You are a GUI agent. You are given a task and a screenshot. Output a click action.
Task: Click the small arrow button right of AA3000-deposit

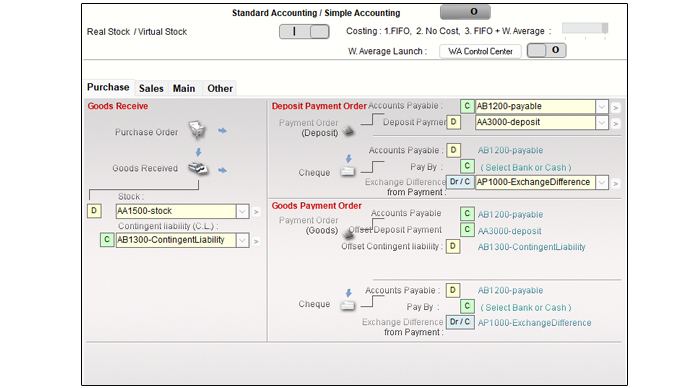[616, 123]
